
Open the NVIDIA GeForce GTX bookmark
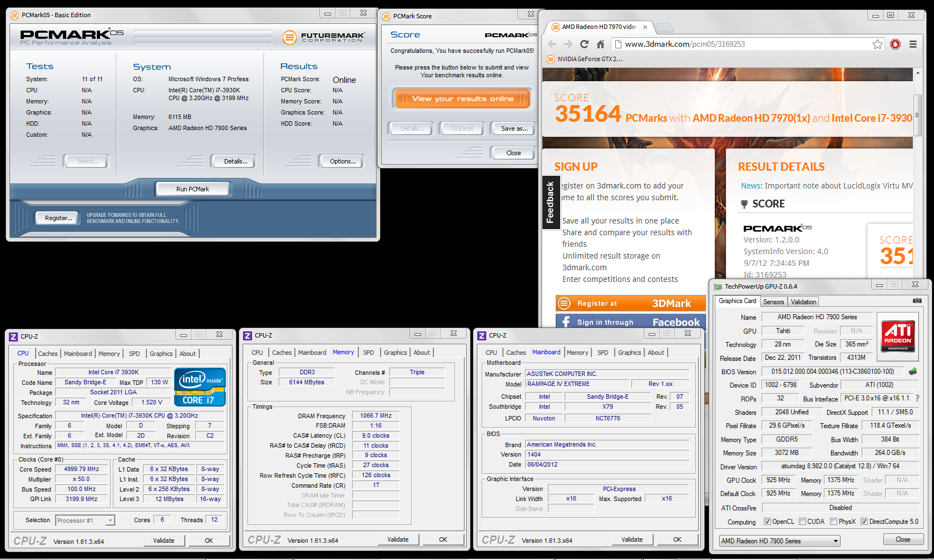coord(585,59)
